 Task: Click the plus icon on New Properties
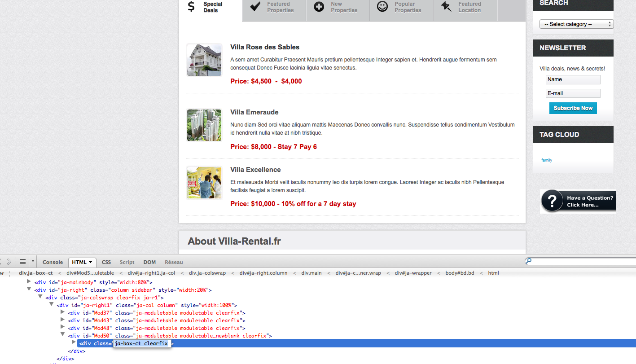pyautogui.click(x=319, y=7)
